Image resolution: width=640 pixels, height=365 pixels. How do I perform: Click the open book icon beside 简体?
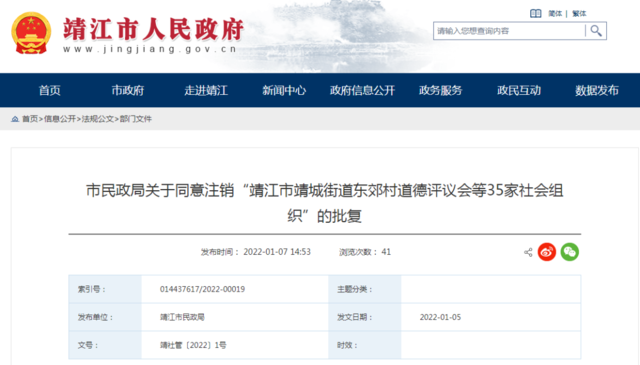tap(536, 14)
